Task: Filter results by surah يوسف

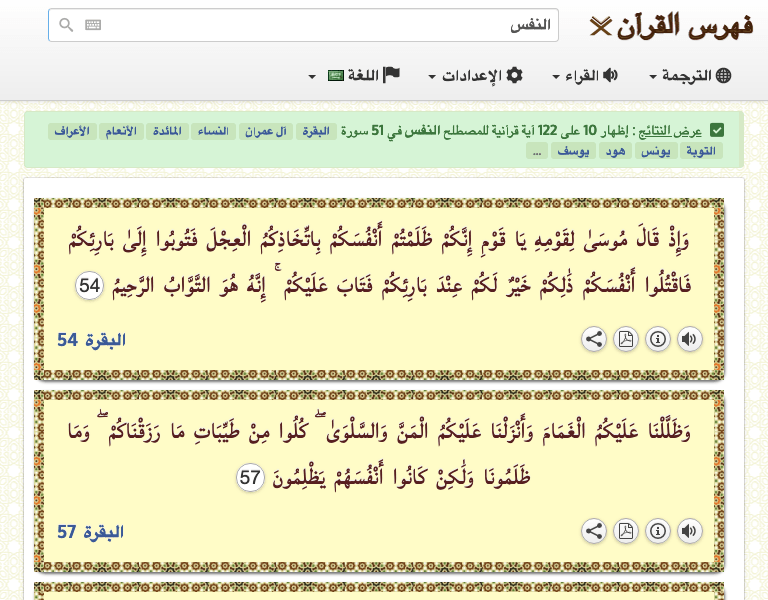Action: point(572,151)
